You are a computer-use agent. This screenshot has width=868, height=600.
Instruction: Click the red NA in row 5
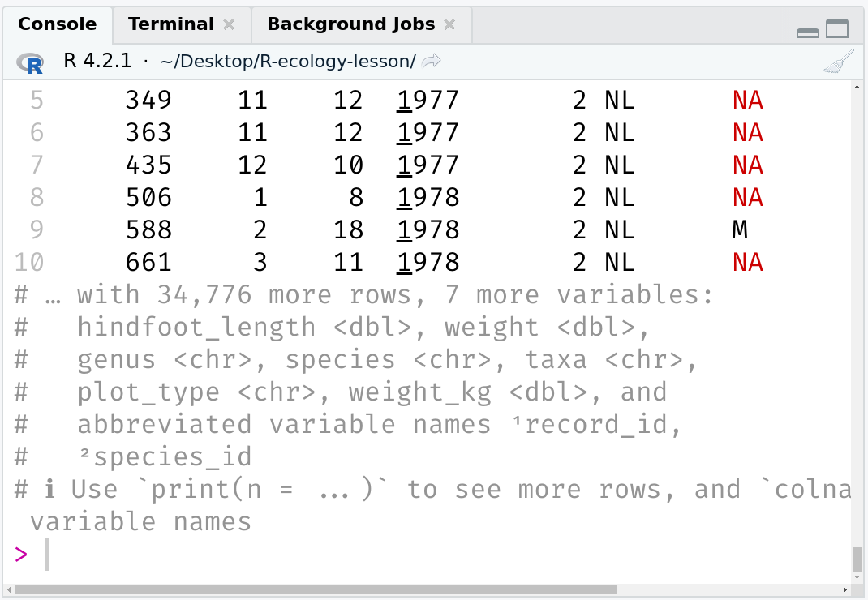coord(748,101)
